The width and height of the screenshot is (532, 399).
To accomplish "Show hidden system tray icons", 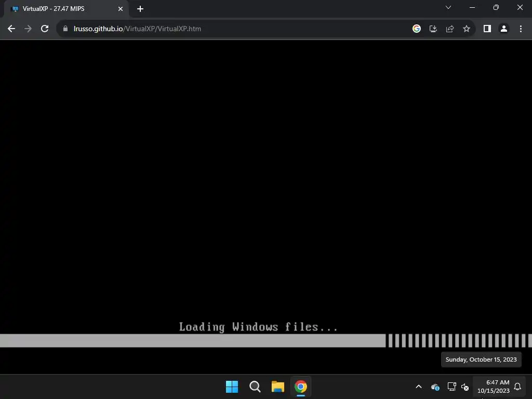I will tap(419, 387).
